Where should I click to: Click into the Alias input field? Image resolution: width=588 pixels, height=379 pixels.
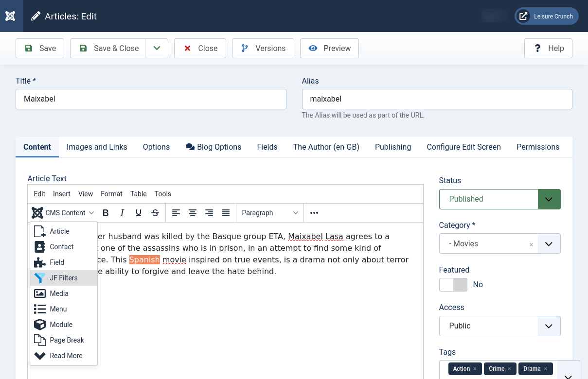(437, 99)
